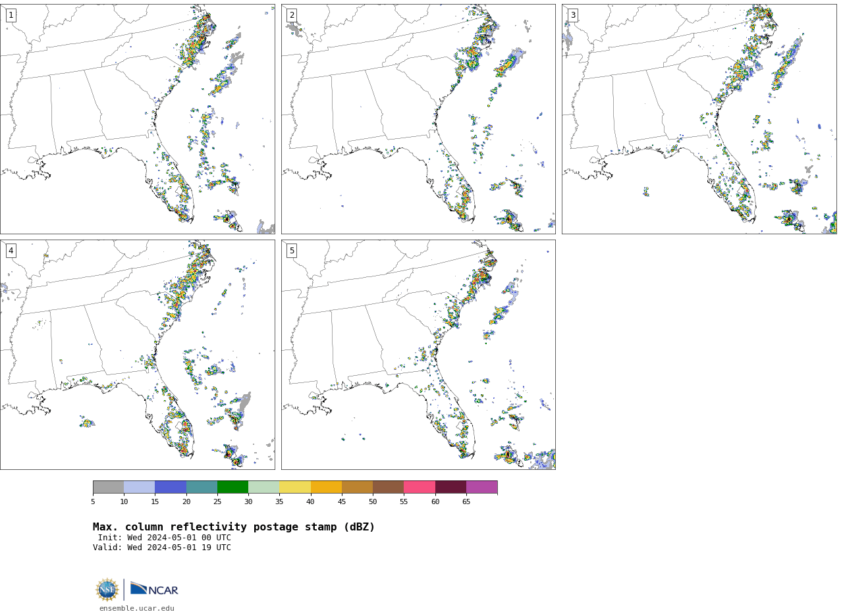Click the panel number 3 label
The height and width of the screenshot is (616, 843).
pos(572,15)
